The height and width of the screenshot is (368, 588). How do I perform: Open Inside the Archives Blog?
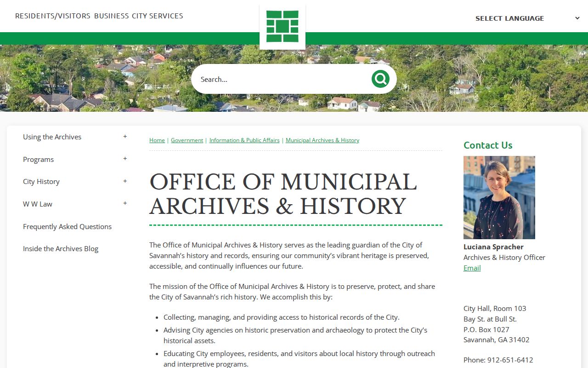[x=61, y=248]
